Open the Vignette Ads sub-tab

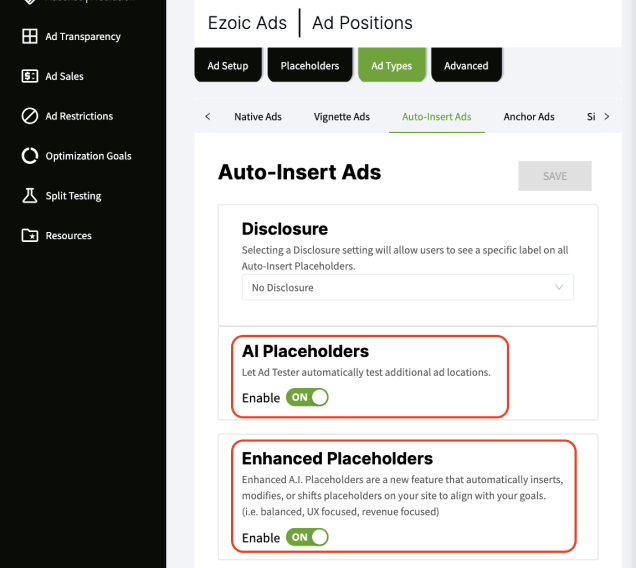tap(341, 117)
